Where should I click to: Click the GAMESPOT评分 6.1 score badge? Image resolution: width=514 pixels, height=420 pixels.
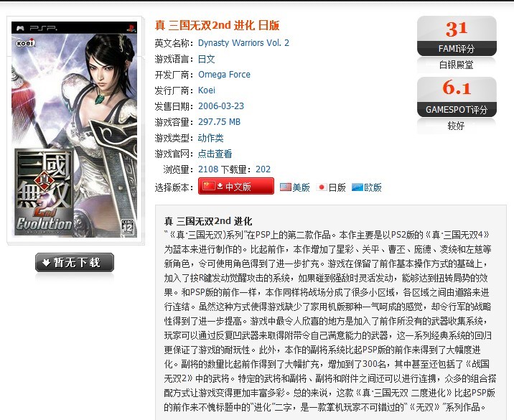tap(457, 97)
